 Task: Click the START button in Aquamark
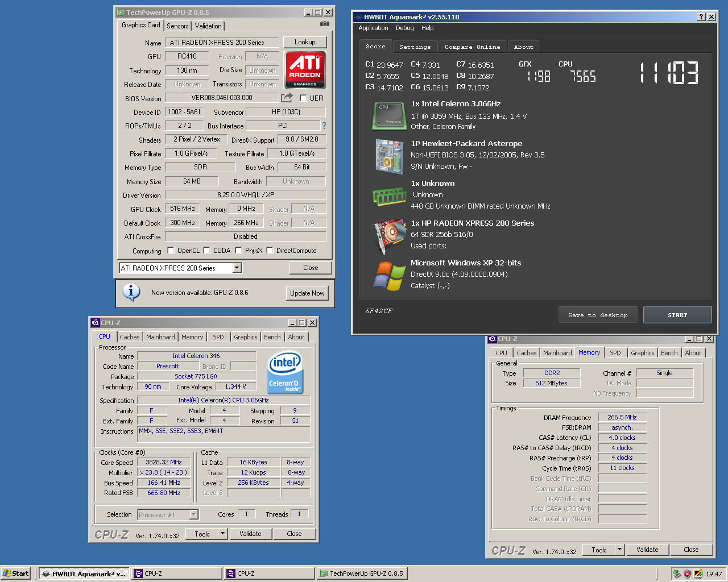[677, 315]
